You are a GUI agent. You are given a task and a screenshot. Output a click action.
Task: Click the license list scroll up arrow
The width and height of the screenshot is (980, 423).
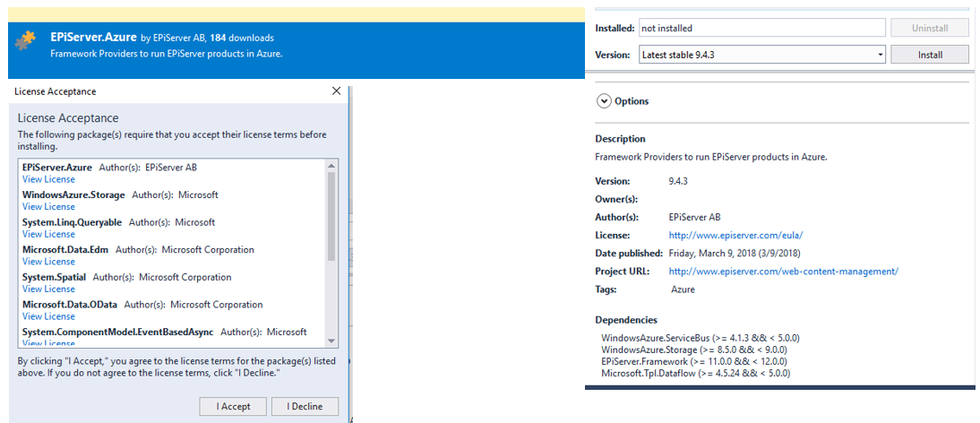(x=331, y=166)
